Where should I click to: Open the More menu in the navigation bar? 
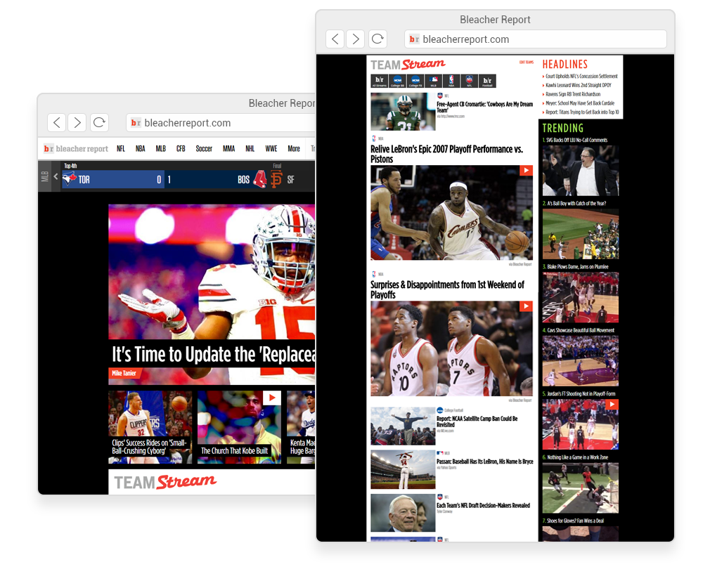click(x=294, y=149)
